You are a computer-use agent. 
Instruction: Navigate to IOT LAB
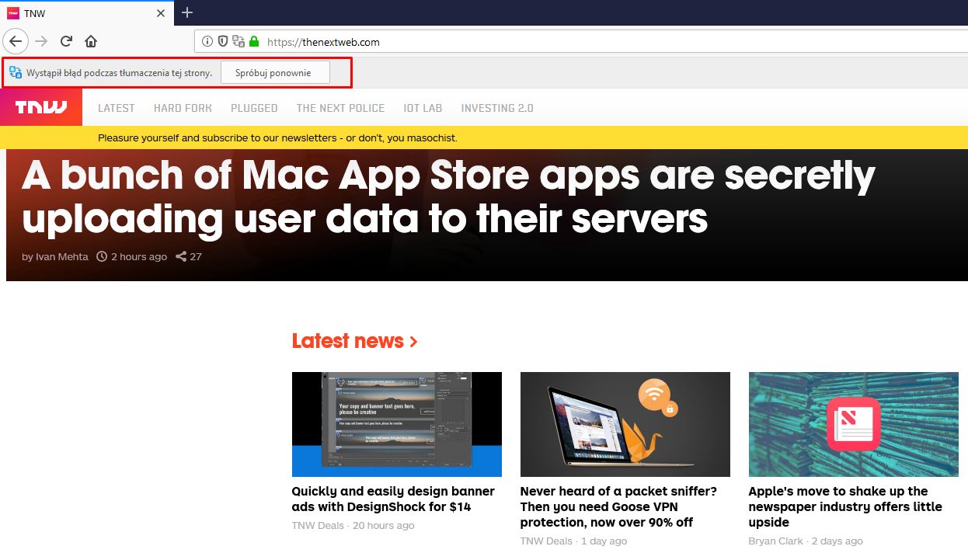pos(423,108)
